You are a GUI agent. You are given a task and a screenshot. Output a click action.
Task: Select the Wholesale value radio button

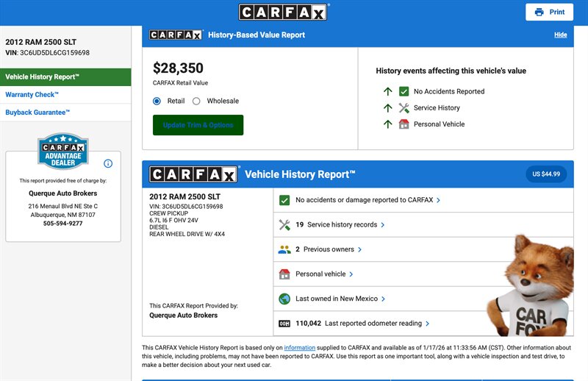196,102
